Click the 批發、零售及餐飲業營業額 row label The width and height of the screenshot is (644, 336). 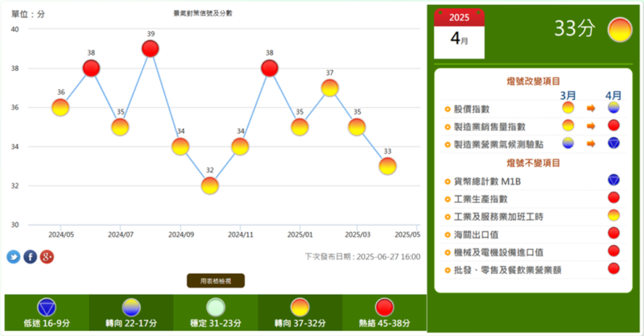click(508, 270)
